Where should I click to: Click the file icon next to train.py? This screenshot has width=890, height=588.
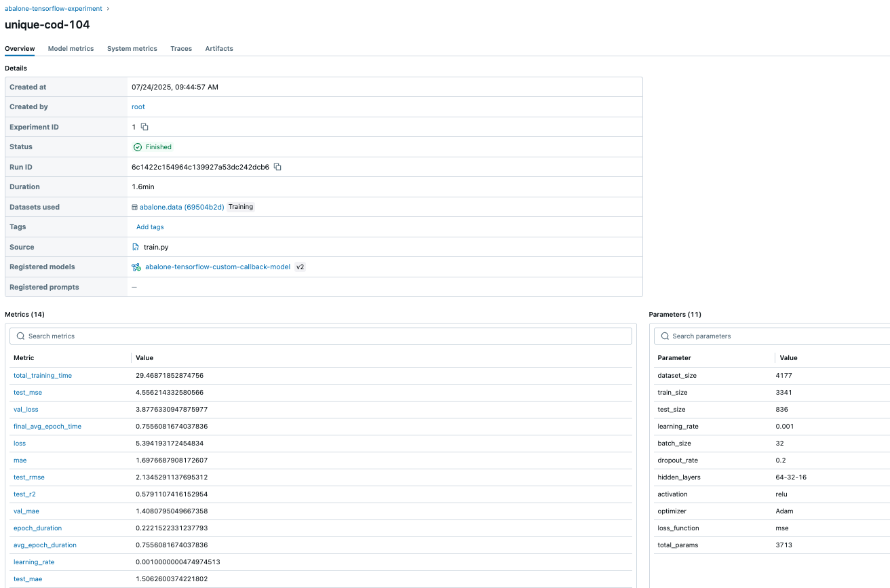tap(135, 247)
